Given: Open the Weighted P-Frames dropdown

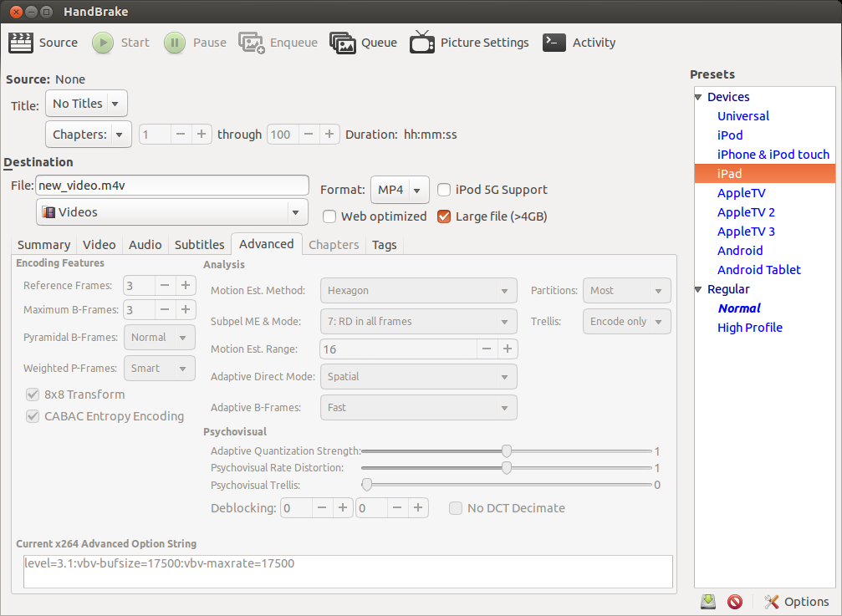Looking at the screenshot, I should click(160, 369).
